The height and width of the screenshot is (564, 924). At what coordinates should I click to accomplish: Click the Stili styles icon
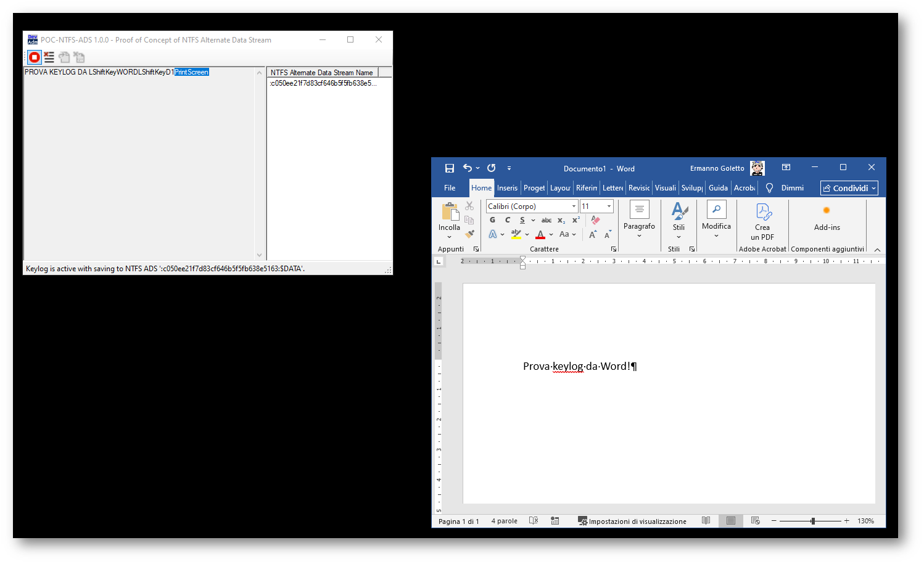(679, 211)
